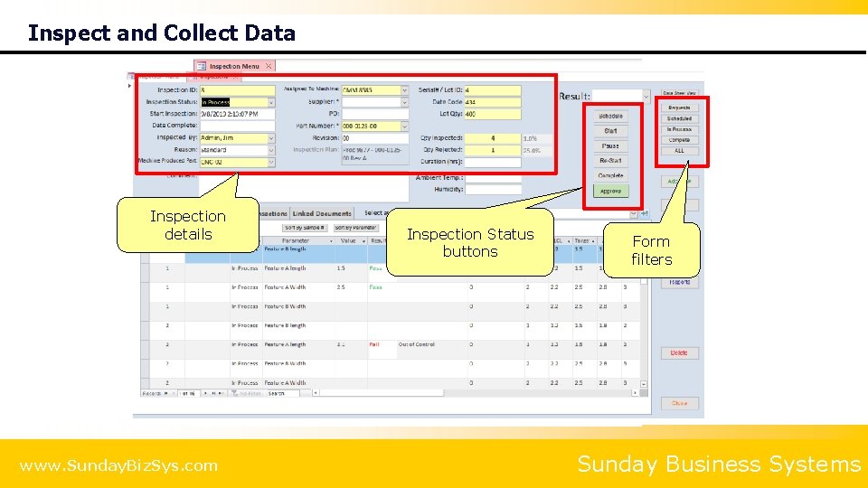The width and height of the screenshot is (868, 488).
Task: Open the Supplier dropdown arrow
Action: (405, 102)
